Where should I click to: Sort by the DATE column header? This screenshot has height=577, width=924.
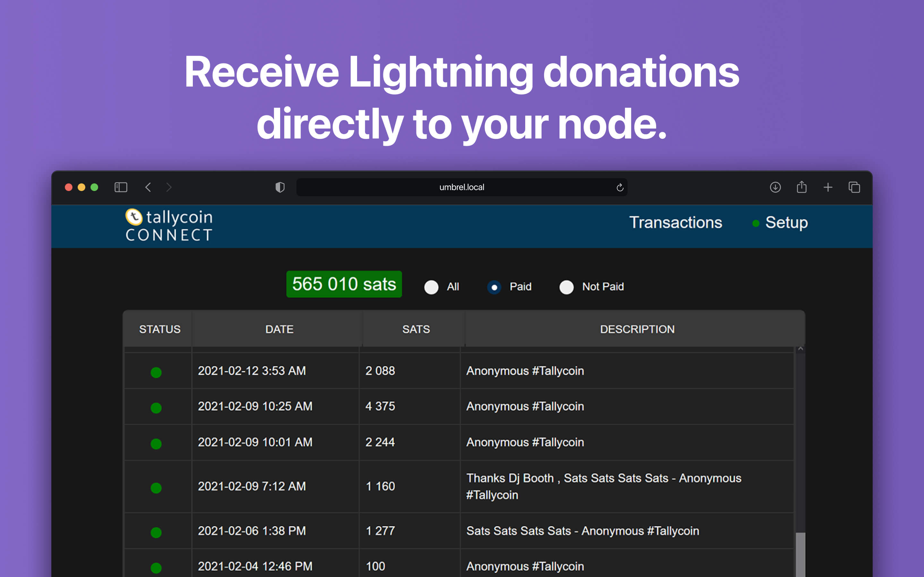(x=279, y=329)
